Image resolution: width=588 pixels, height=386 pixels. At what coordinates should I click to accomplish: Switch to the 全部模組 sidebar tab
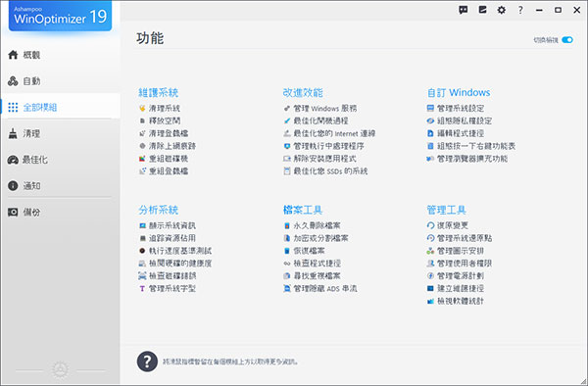click(x=61, y=107)
